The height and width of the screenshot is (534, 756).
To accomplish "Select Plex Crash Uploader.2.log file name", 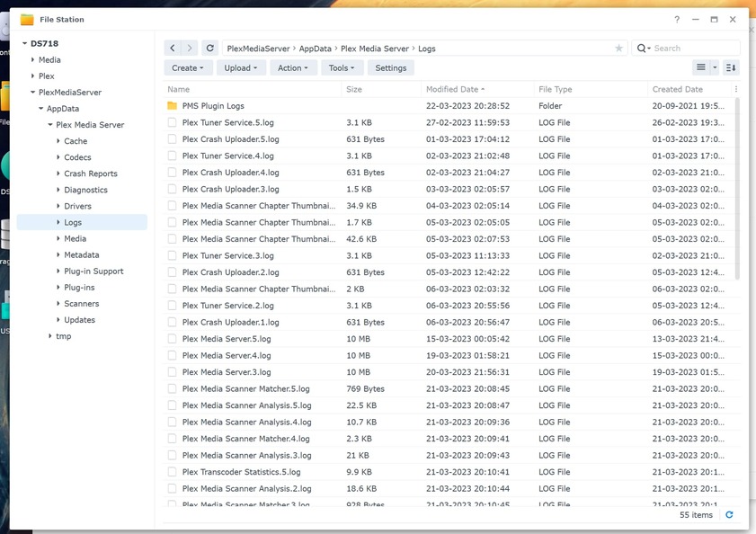I will (x=230, y=272).
